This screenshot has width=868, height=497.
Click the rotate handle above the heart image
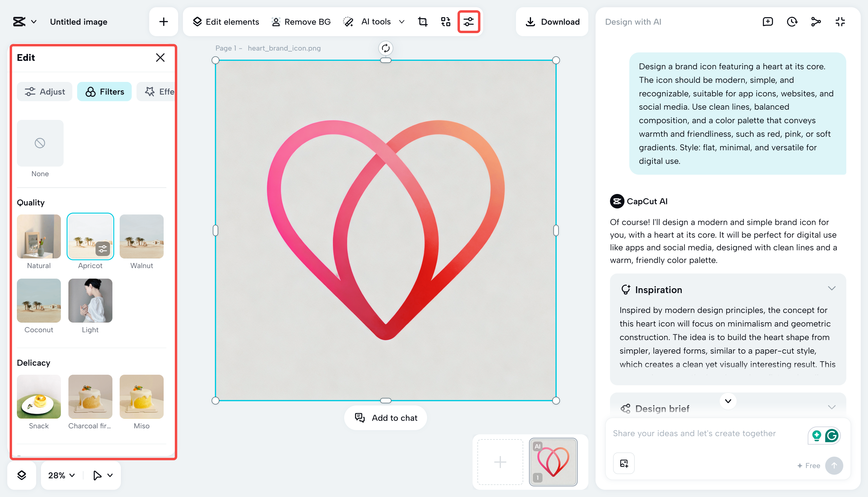(x=385, y=48)
